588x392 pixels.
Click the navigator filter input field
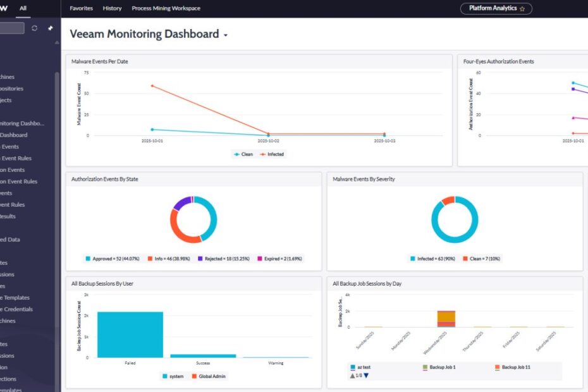pyautogui.click(x=11, y=28)
